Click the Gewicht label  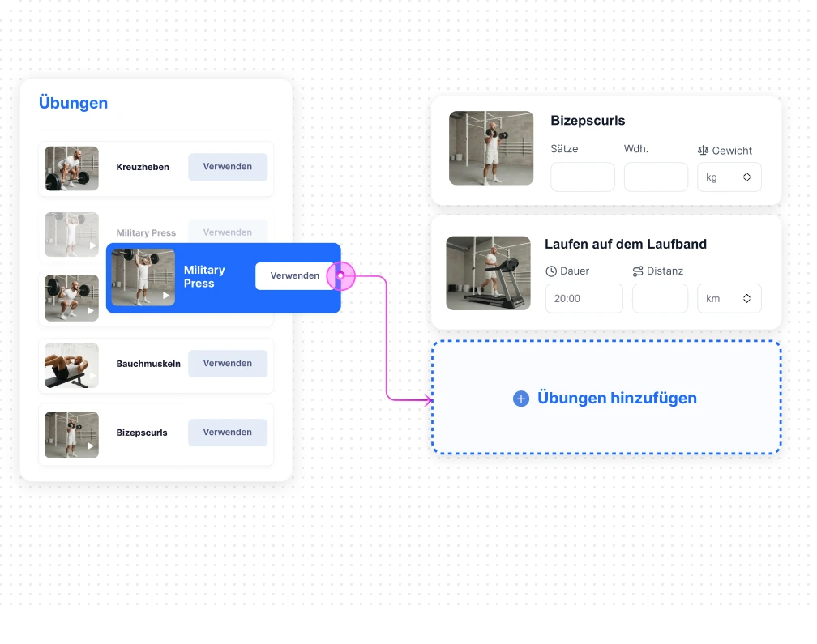pyautogui.click(x=732, y=151)
